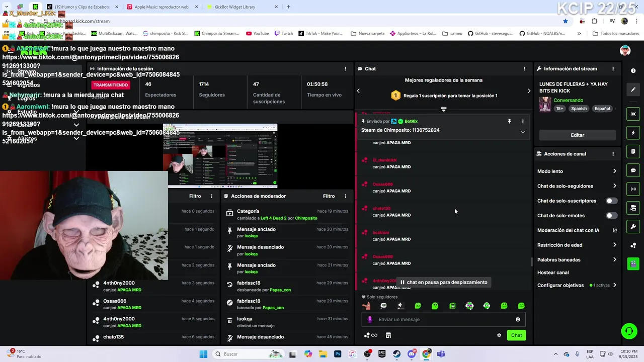Image resolution: width=644 pixels, height=362 pixels.
Task: Click the green clapperboard sidebar icon
Action: point(633,263)
